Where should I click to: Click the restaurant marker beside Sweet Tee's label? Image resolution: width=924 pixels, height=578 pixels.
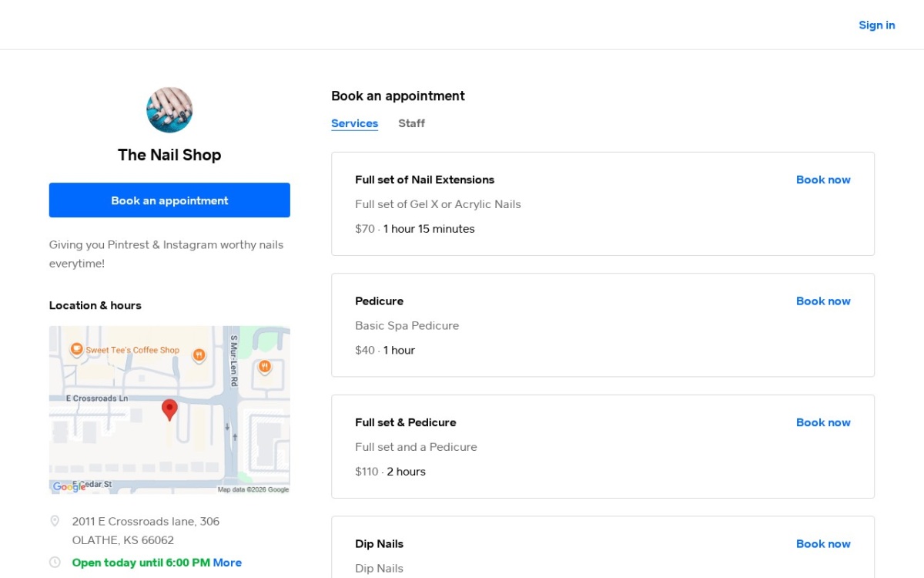(199, 355)
